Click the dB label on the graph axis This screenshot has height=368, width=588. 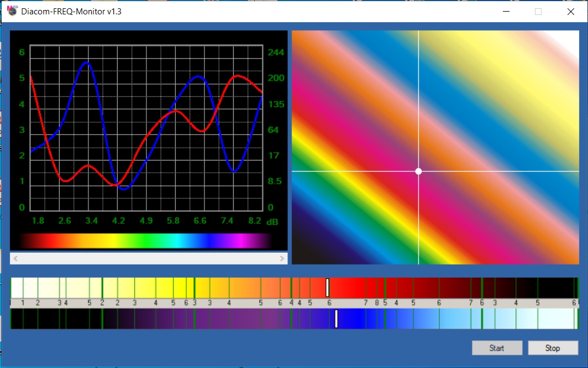click(272, 222)
